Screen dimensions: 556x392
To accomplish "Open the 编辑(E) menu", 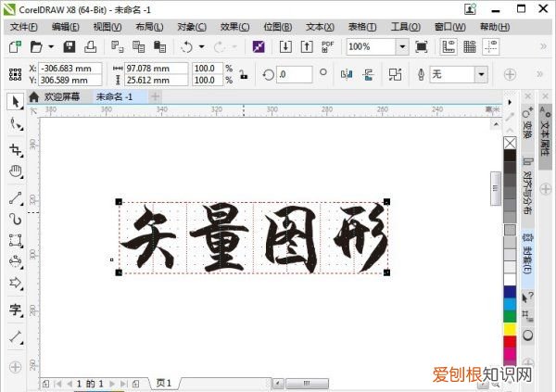I will coord(65,27).
